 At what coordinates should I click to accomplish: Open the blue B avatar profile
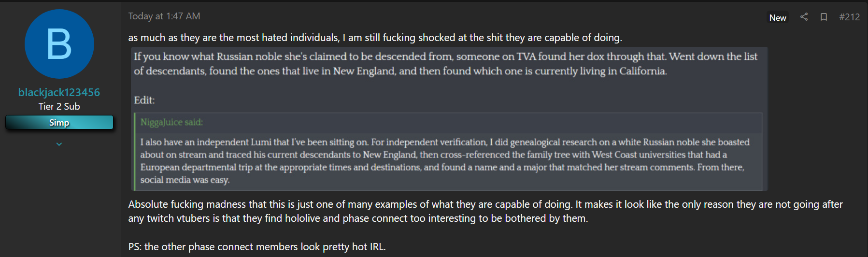[x=59, y=44]
